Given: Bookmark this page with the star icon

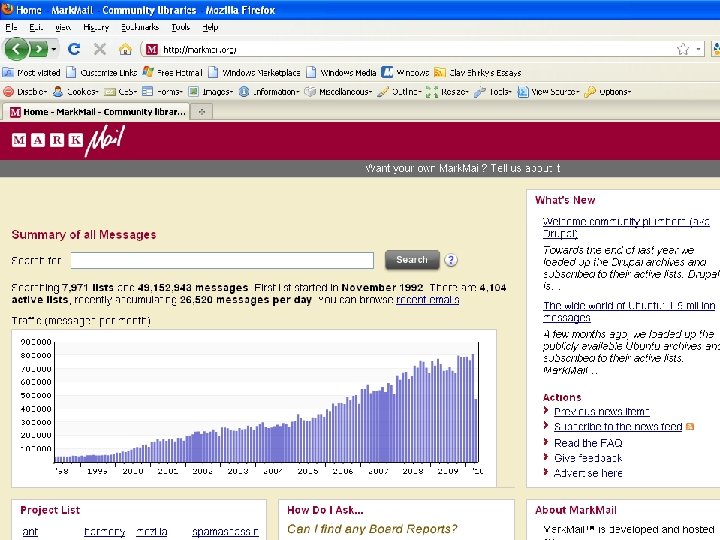Looking at the screenshot, I should coord(683,49).
